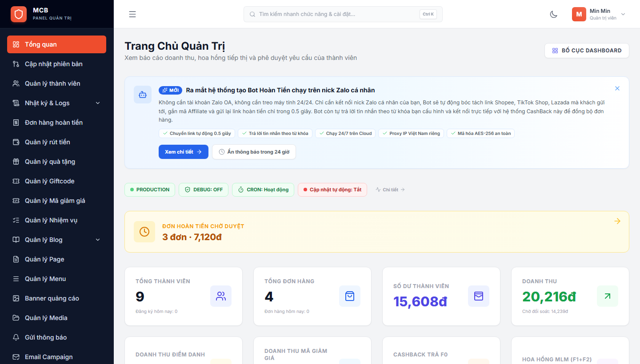This screenshot has height=364, width=640.
Task: Click Ẩn thông báo trong 24 giờ
Action: (x=254, y=152)
